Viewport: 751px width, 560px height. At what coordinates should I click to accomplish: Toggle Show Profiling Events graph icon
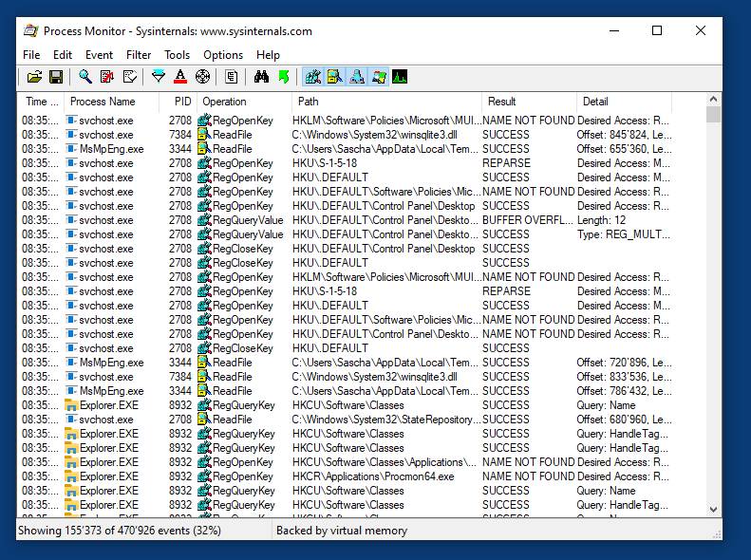(x=400, y=77)
